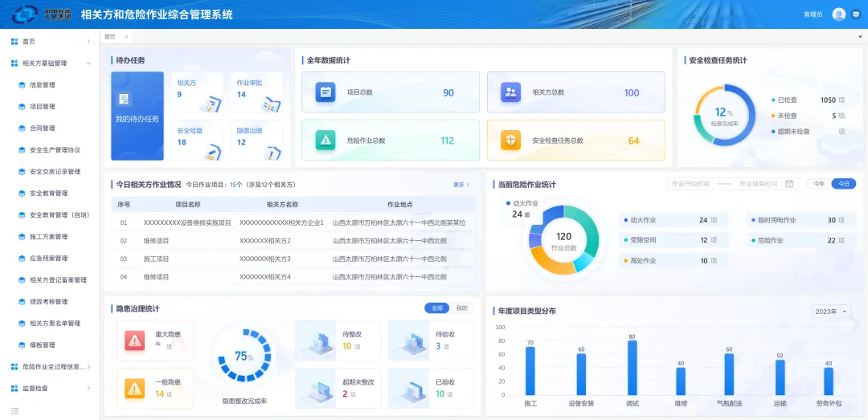
Task: Select the 首页 page tab
Action: (110, 37)
